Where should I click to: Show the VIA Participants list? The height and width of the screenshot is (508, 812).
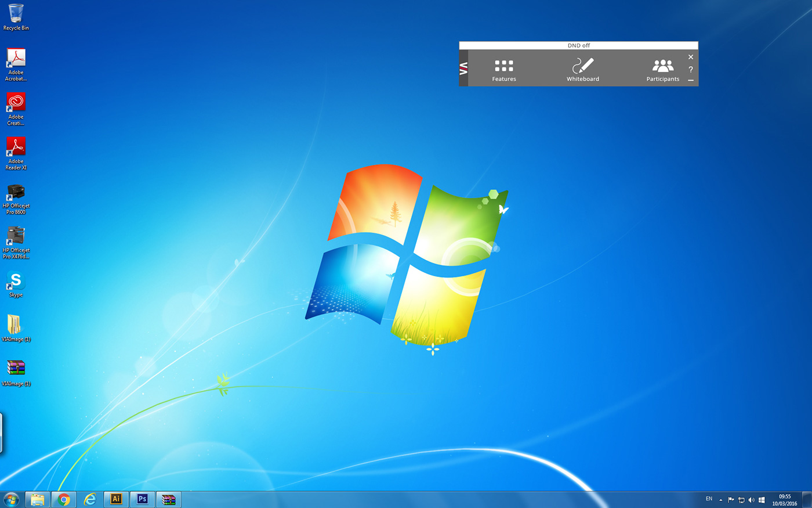(663, 70)
